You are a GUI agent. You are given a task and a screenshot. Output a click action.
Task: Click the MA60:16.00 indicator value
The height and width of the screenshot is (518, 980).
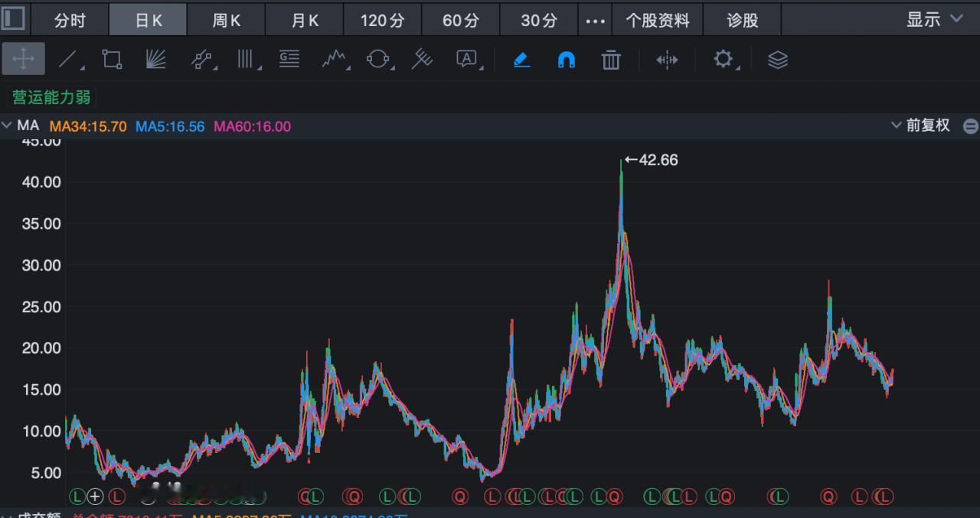pos(252,126)
